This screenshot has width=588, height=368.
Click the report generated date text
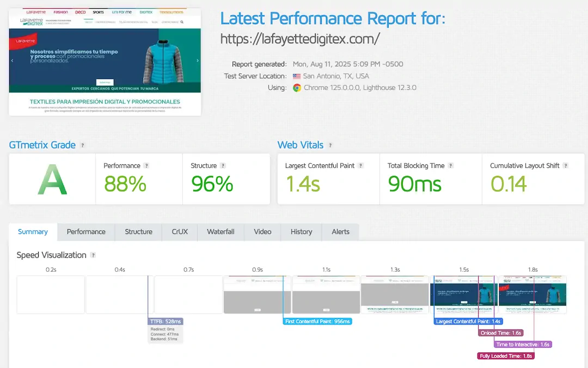click(x=348, y=64)
